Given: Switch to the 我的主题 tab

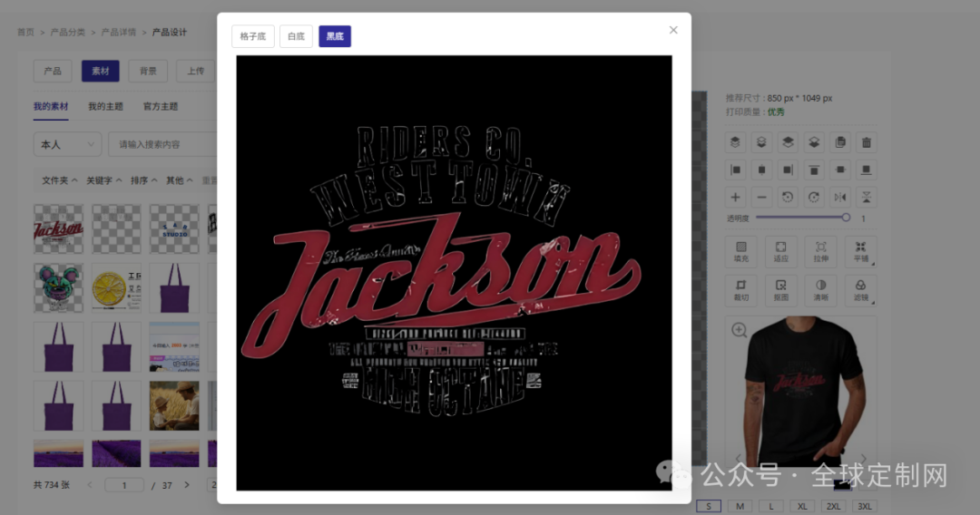Looking at the screenshot, I should (x=105, y=106).
